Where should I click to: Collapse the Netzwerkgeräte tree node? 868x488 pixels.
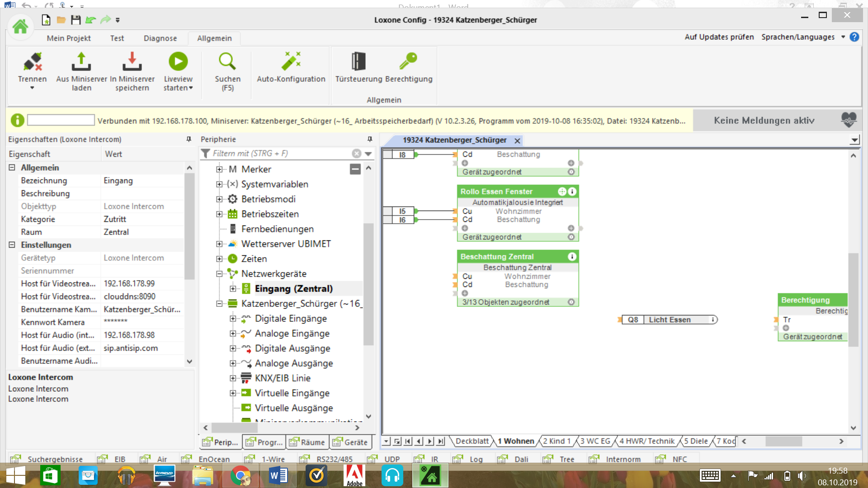(219, 274)
